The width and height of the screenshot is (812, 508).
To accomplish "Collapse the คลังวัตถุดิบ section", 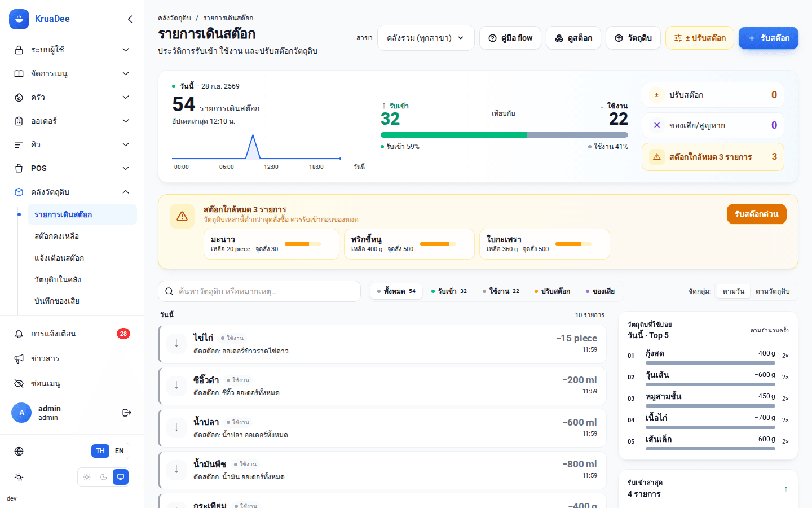I will (x=72, y=192).
